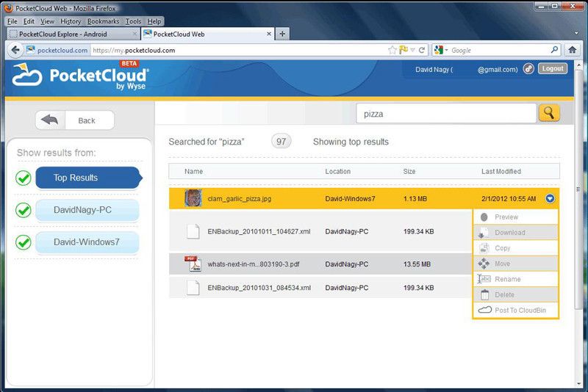
Task: Click the Firefox home icon
Action: pyautogui.click(x=573, y=49)
